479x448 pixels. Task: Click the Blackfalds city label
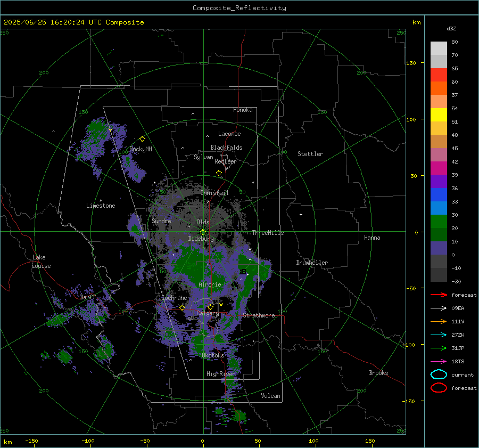(x=226, y=148)
